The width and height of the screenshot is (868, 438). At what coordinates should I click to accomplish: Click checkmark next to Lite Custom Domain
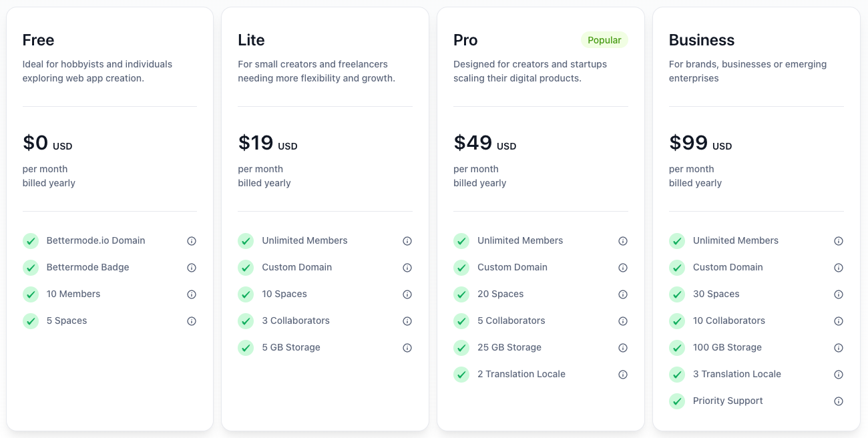point(246,268)
